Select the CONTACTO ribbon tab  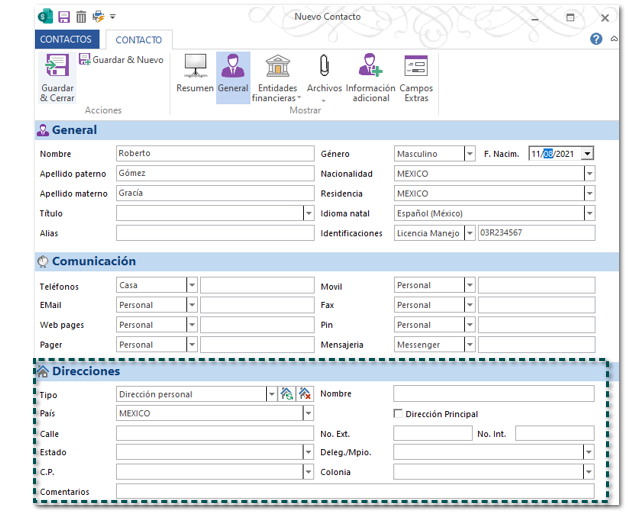click(x=139, y=40)
